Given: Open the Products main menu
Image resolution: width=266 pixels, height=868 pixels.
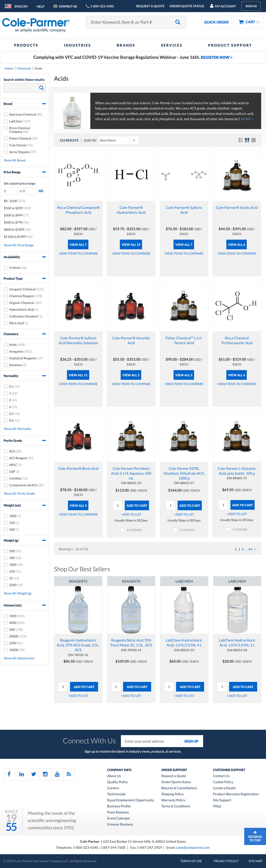Looking at the screenshot, I should tap(26, 45).
